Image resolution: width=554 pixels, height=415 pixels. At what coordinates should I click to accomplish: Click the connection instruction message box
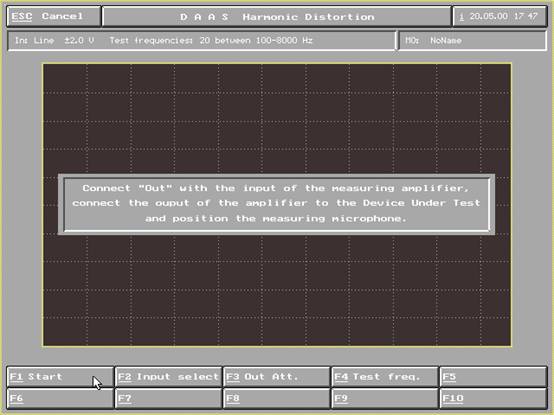pyautogui.click(x=277, y=204)
